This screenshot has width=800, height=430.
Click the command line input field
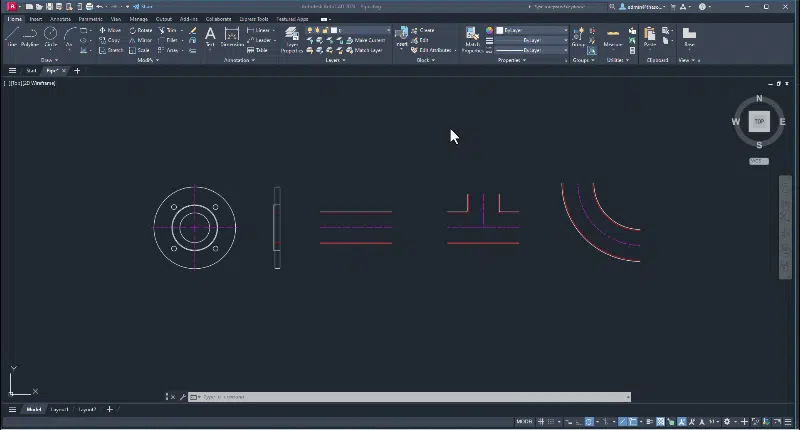point(410,397)
